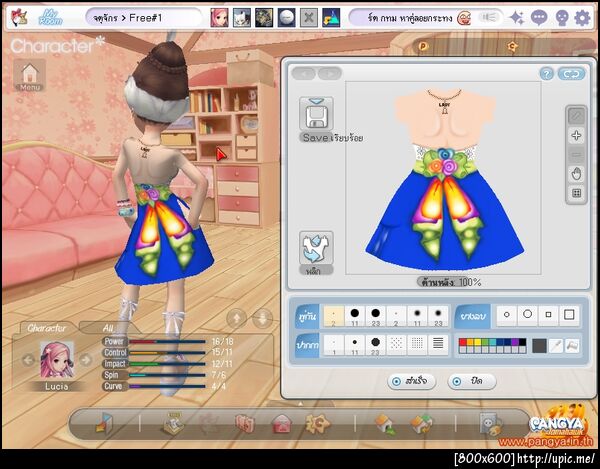Screen dimensions: 600x469
Task: Select the horizontal lines pattern brush
Action: pyautogui.click(x=438, y=345)
